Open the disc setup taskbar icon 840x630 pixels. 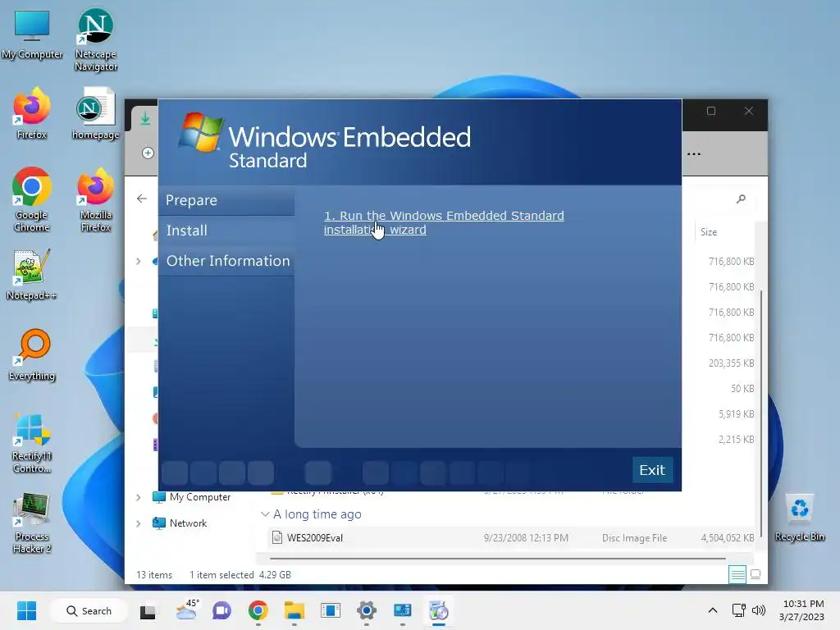click(438, 610)
